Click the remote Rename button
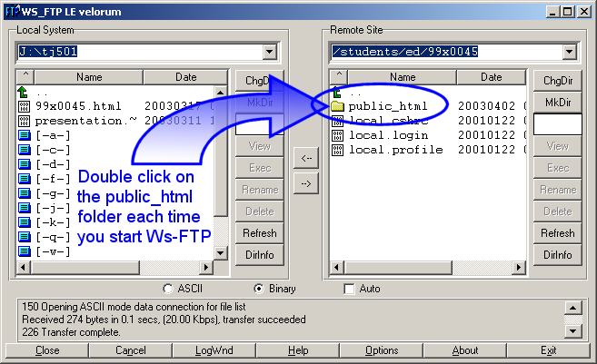This screenshot has height=364, width=597. pos(558,190)
